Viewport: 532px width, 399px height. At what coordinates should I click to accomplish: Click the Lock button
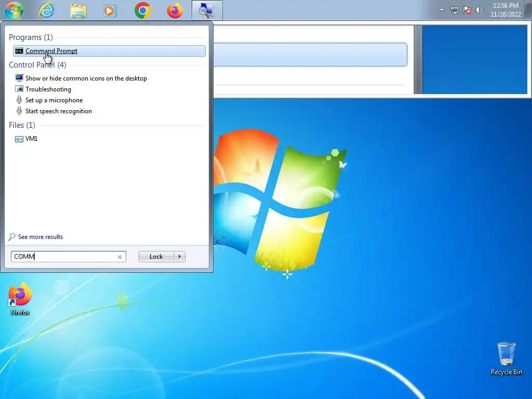click(156, 257)
